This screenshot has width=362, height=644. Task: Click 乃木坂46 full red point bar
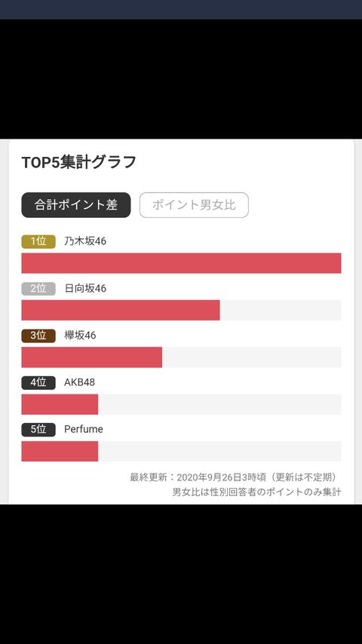click(x=181, y=263)
